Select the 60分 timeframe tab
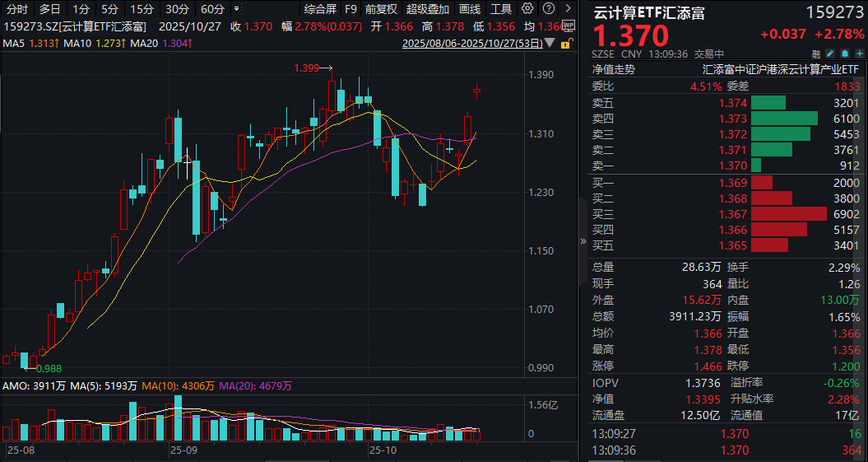 coord(212,10)
